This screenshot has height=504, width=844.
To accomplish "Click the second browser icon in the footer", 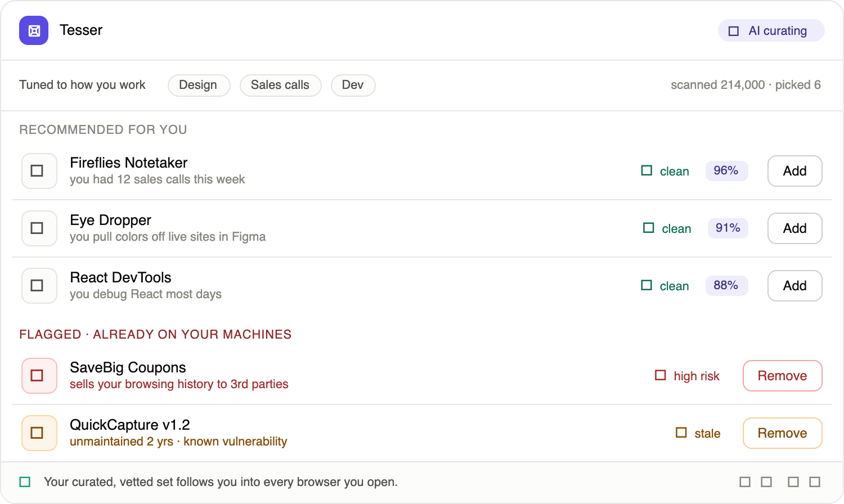I will click(766, 482).
